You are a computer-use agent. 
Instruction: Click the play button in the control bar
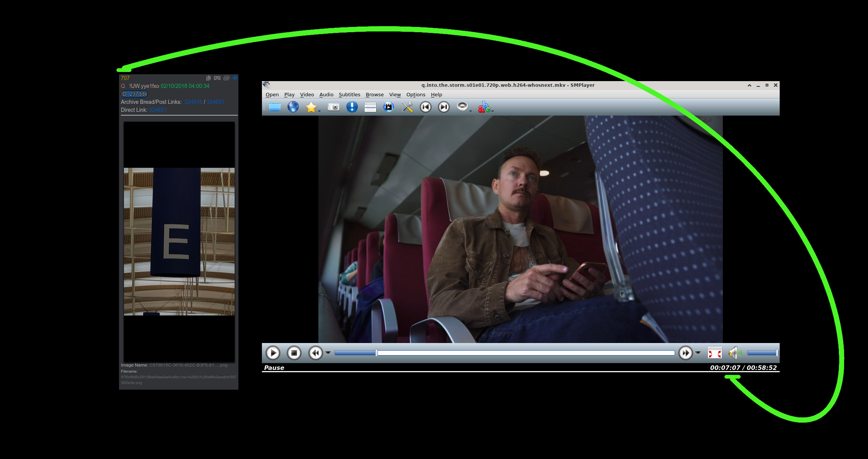[x=273, y=353]
